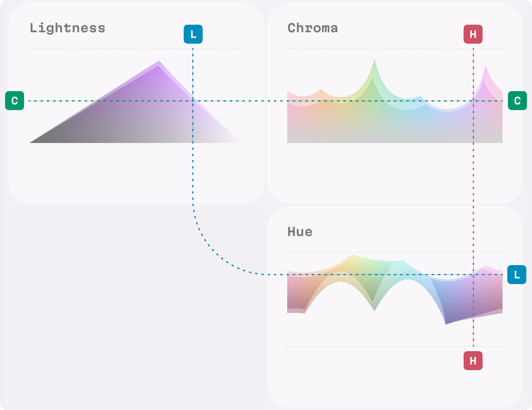532x410 pixels.
Task: Click the red H badge below Hue chart
Action: (473, 361)
